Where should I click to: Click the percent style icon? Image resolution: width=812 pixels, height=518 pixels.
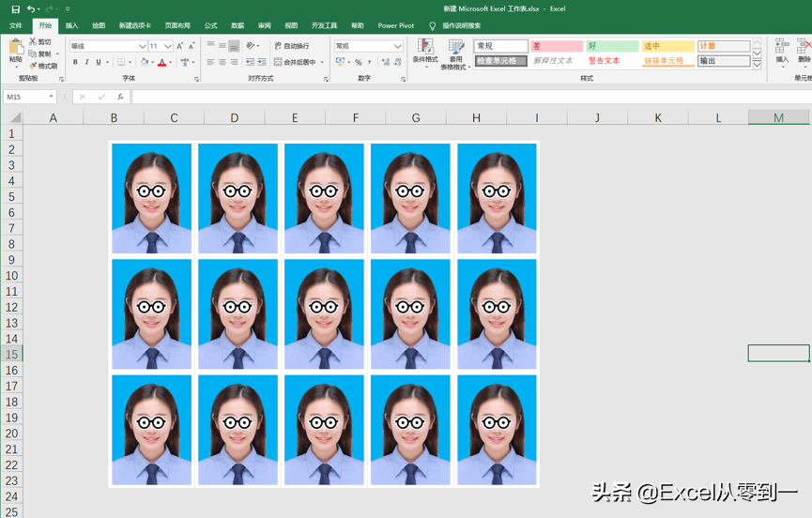359,62
